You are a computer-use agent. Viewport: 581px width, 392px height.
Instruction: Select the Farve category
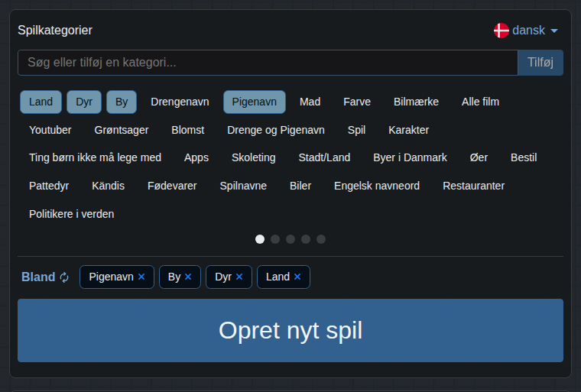point(357,102)
